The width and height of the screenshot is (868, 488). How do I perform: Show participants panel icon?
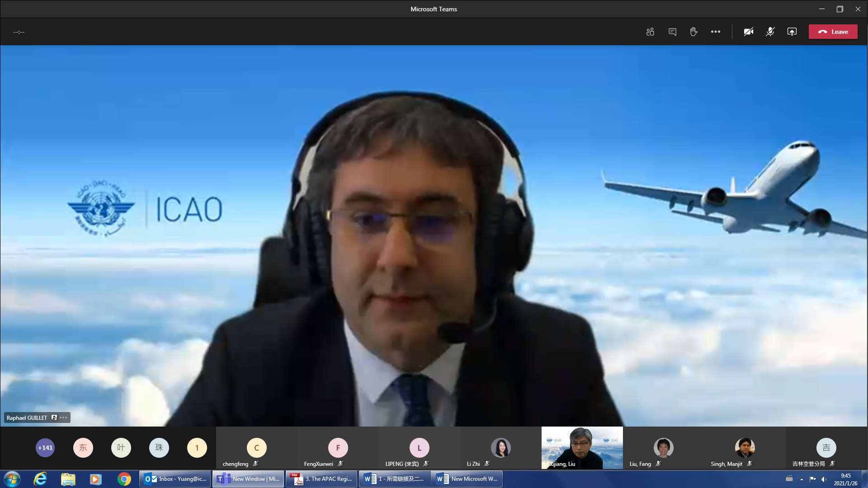(x=650, y=32)
